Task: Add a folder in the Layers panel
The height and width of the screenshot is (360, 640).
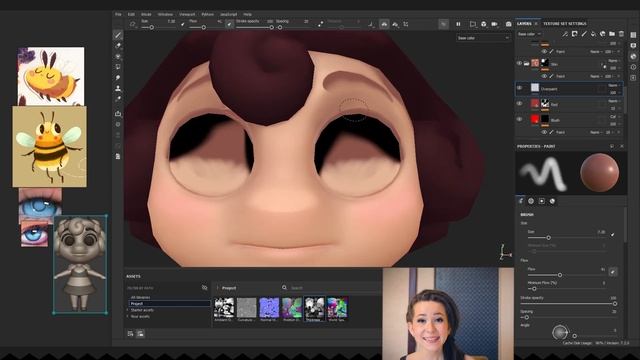Action: click(x=612, y=34)
